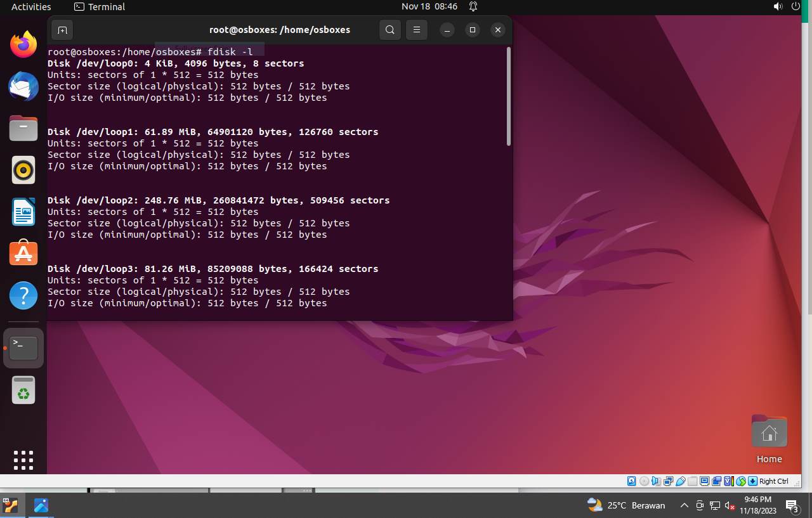The image size is (812, 518).
Task: Select the Terminal icon in the dock
Action: point(23,348)
